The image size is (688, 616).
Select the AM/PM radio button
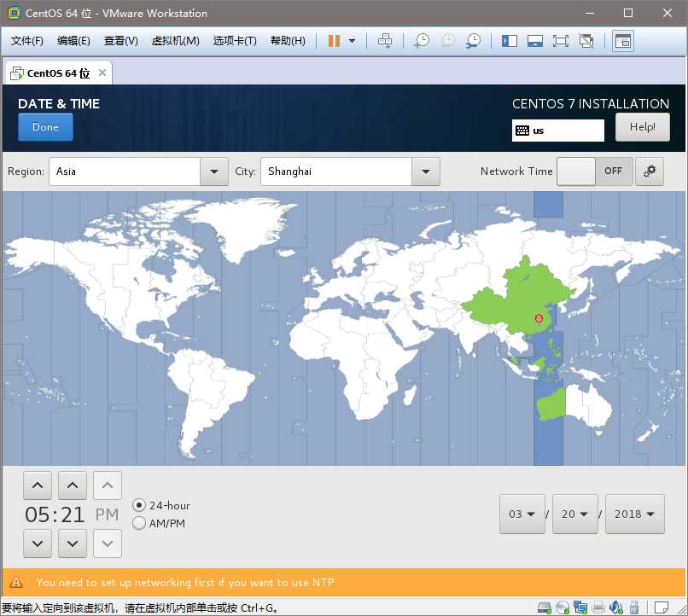tap(139, 523)
